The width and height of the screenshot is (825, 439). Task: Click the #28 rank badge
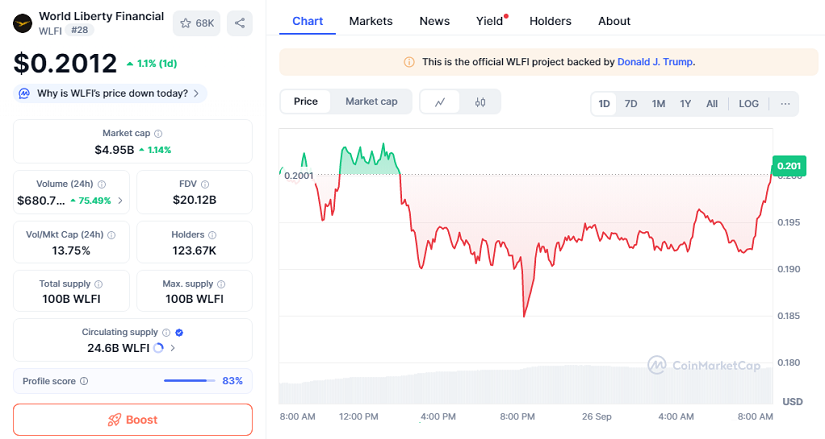tap(79, 30)
